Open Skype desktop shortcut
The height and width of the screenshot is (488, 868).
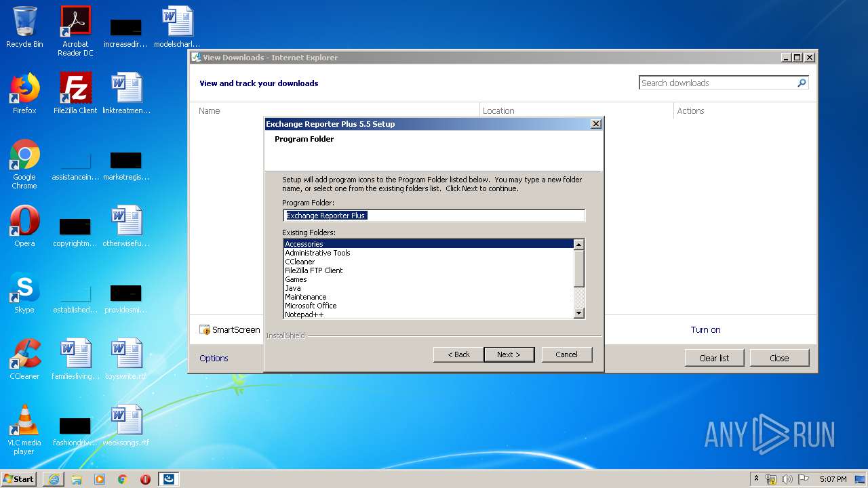click(24, 293)
